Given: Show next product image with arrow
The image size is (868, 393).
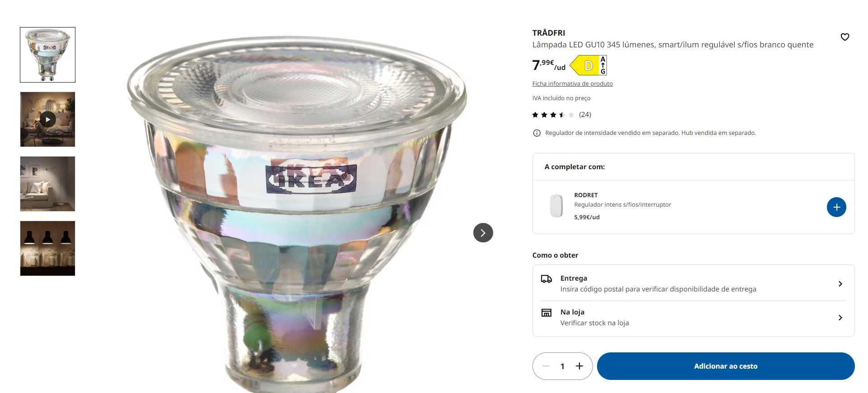Looking at the screenshot, I should [483, 233].
